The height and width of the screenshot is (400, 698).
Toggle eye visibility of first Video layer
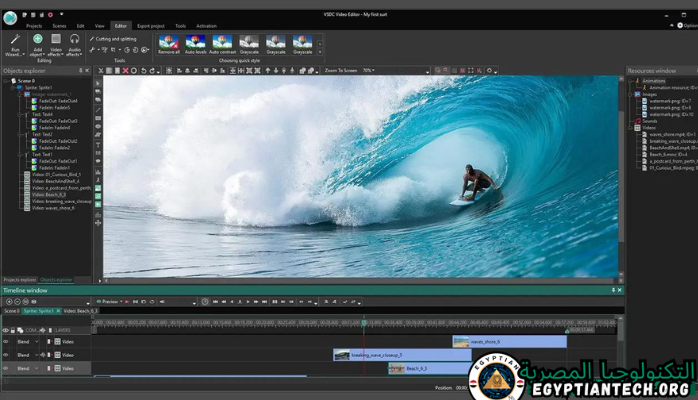click(6, 342)
